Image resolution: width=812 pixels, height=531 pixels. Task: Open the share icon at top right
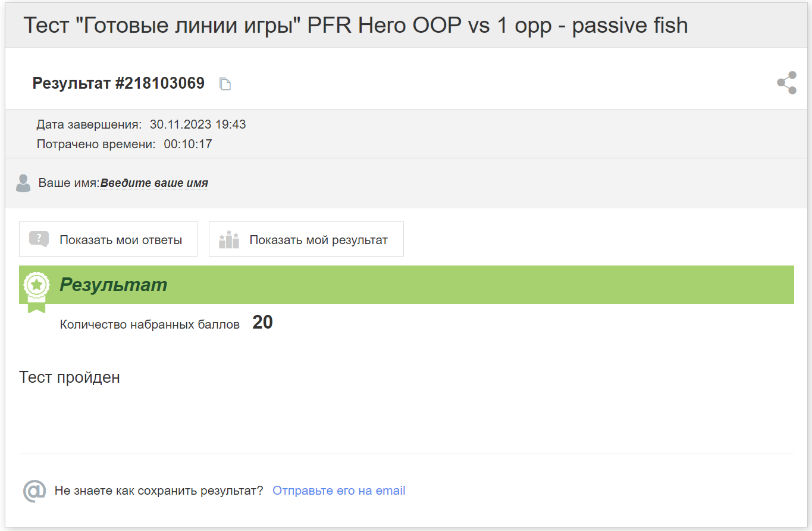click(x=786, y=83)
